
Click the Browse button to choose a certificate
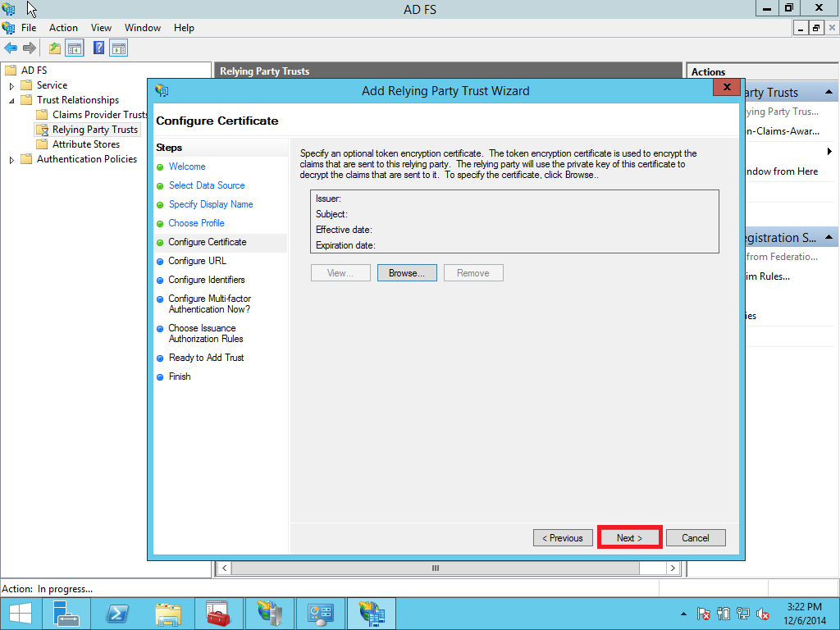(x=407, y=272)
